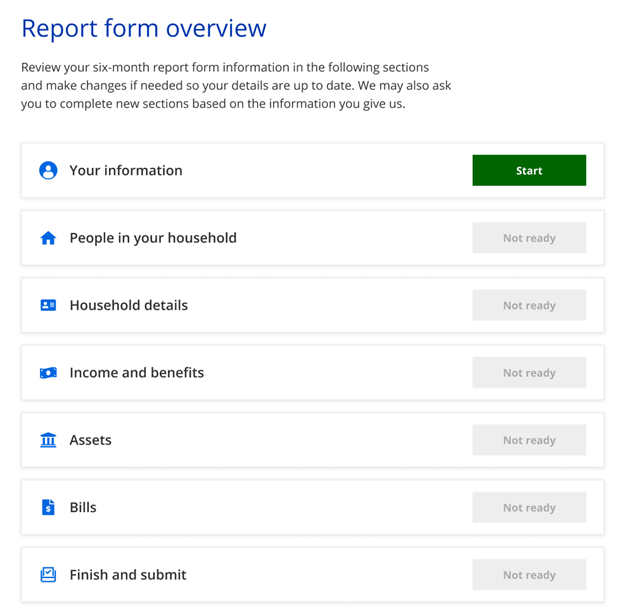Open the 'People in your household' section label
624x616 pixels.
point(153,238)
